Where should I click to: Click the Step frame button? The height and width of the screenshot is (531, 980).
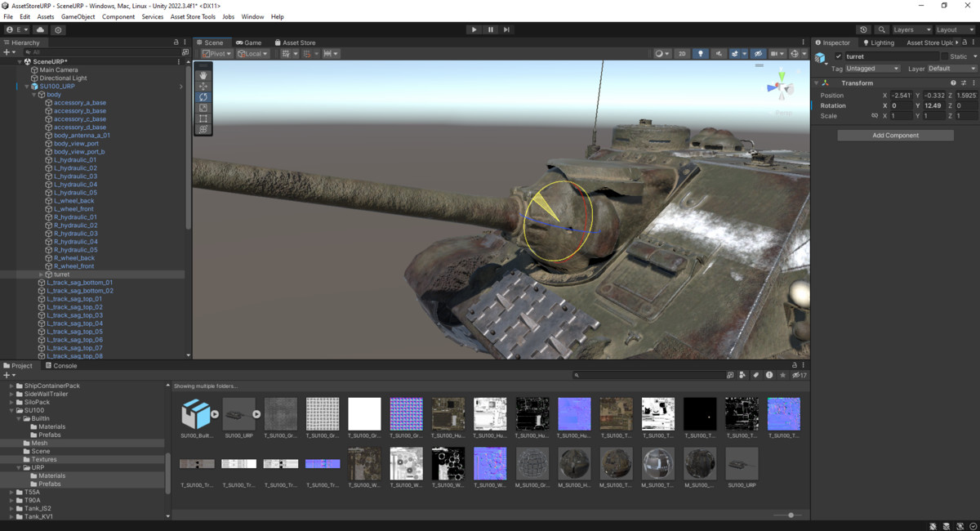506,29
